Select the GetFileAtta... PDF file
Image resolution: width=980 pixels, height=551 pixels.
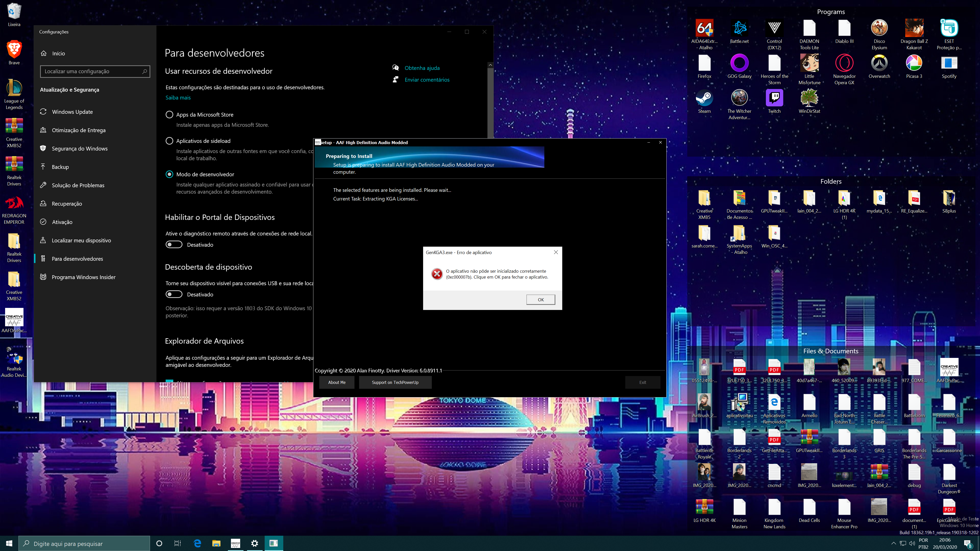tap(774, 441)
